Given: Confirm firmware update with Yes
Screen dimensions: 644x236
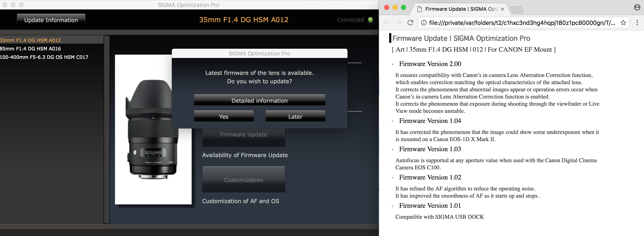Looking at the screenshot, I should [224, 116].
